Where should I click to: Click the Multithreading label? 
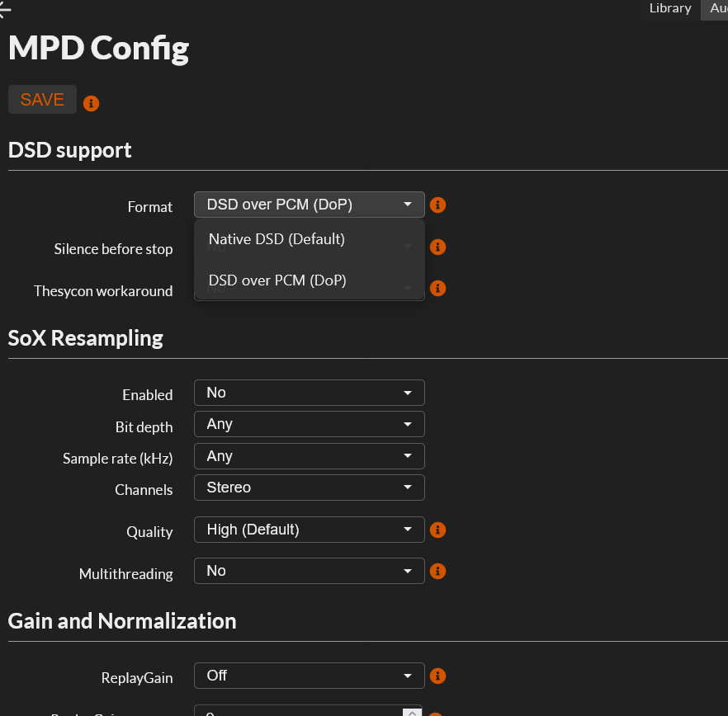coord(125,574)
